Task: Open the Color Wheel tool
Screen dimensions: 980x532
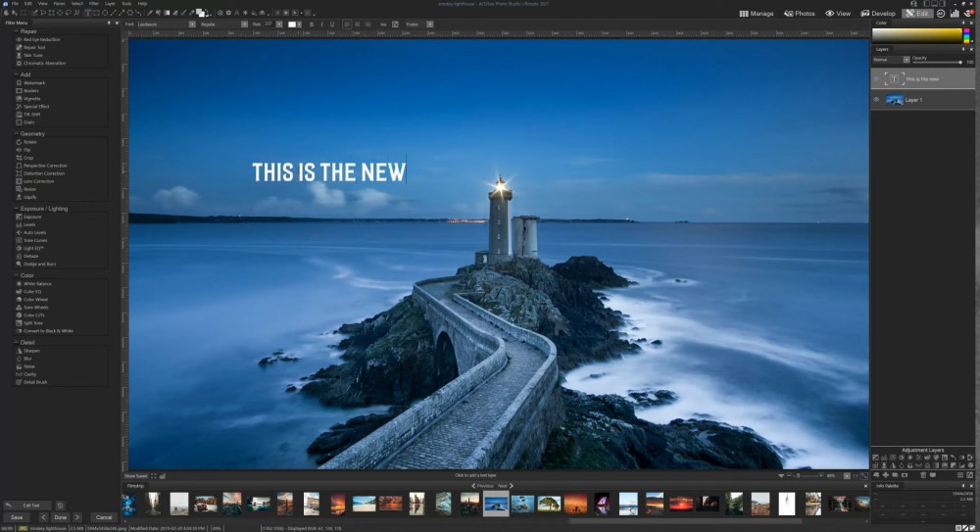Action: 32,300
